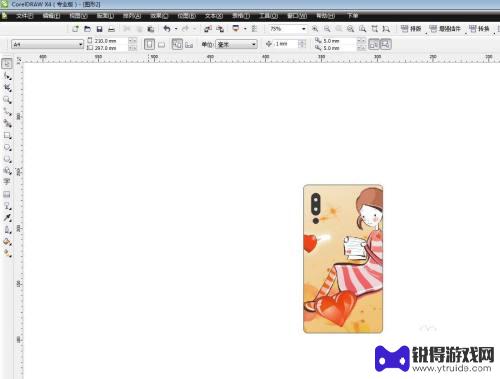Click the Undo arrow icon
This screenshot has width=500, height=379.
167,29
